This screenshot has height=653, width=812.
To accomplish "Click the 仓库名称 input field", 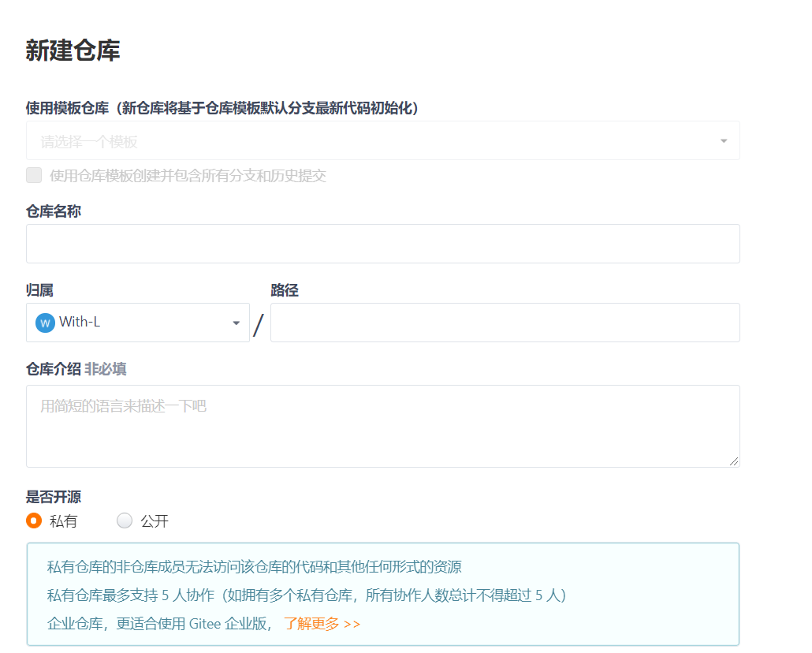I will (x=383, y=243).
